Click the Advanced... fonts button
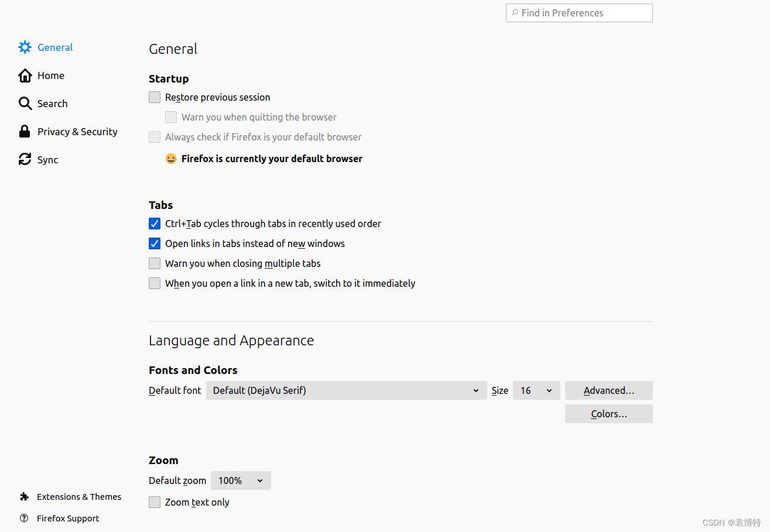Viewport: 770px width, 532px height. tap(609, 390)
